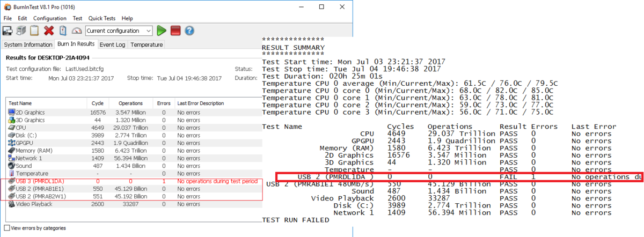Click the LastUsed.bitcfg configuration file name
The image size is (644, 237).
click(84, 69)
